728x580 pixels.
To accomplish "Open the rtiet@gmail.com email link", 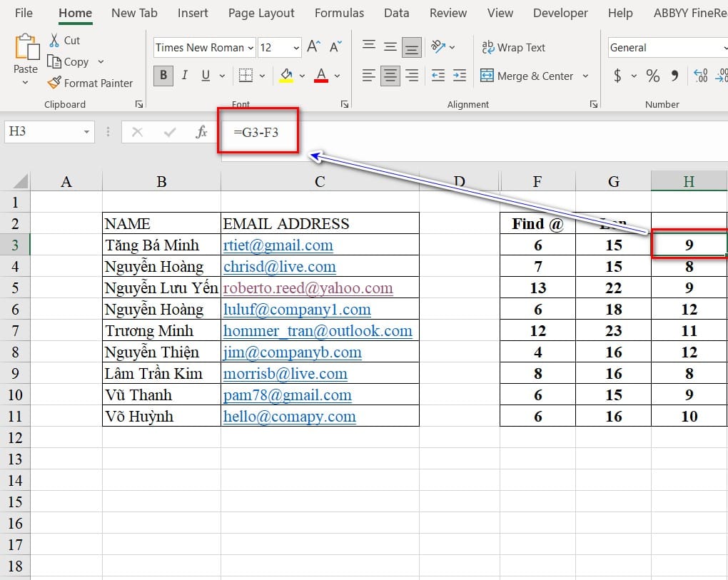I will pyautogui.click(x=278, y=245).
